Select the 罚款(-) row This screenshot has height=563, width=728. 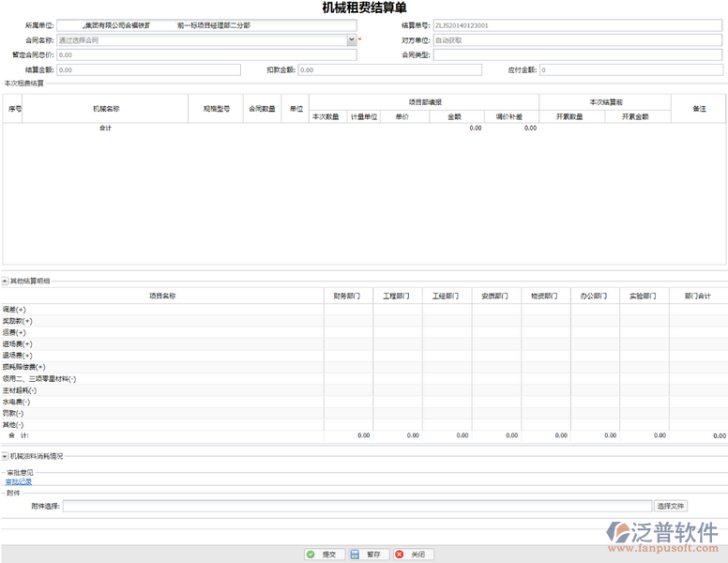pyautogui.click(x=364, y=413)
